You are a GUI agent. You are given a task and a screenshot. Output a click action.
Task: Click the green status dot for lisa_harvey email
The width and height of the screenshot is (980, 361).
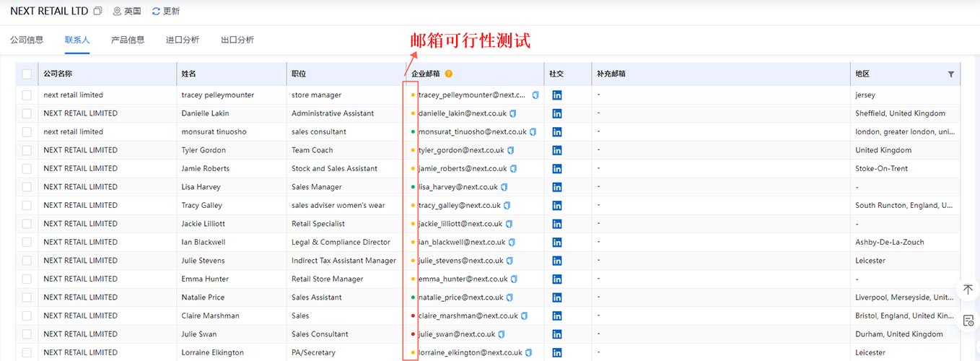(x=413, y=187)
